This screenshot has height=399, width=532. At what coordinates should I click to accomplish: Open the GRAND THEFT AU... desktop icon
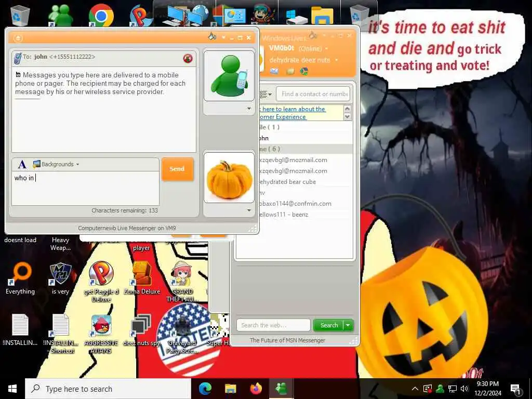click(x=182, y=282)
